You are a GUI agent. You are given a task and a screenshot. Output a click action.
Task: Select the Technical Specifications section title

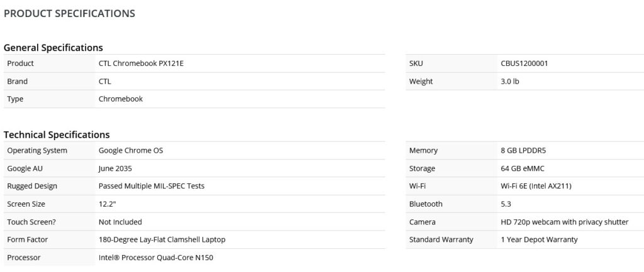57,134
